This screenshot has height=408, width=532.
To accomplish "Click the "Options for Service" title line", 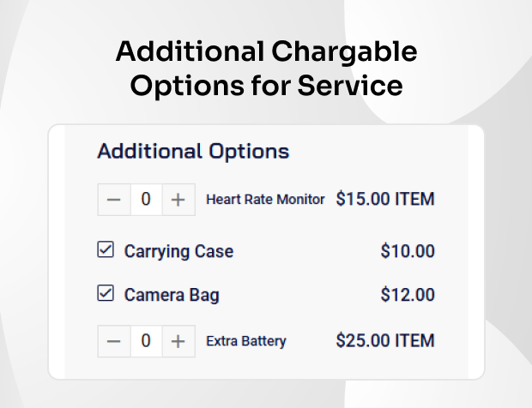I will (x=266, y=87).
